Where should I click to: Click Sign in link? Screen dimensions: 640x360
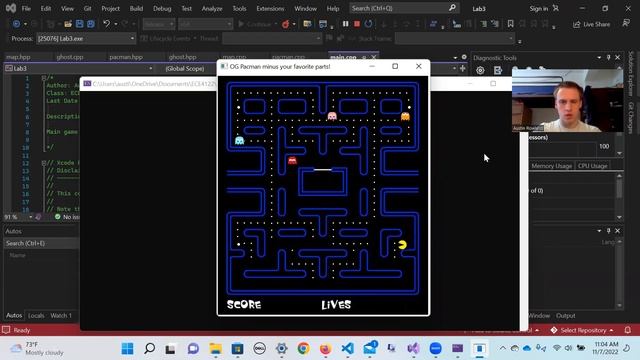[539, 9]
